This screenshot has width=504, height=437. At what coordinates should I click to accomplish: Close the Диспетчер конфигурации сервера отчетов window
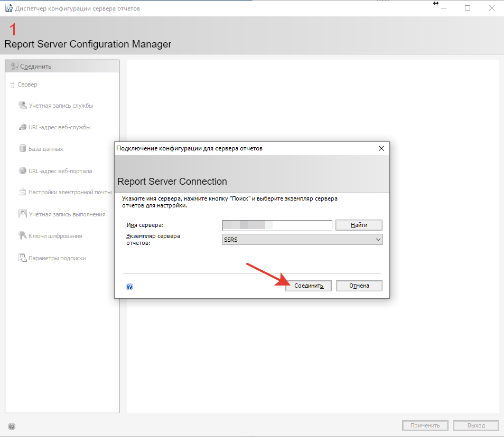(x=492, y=8)
